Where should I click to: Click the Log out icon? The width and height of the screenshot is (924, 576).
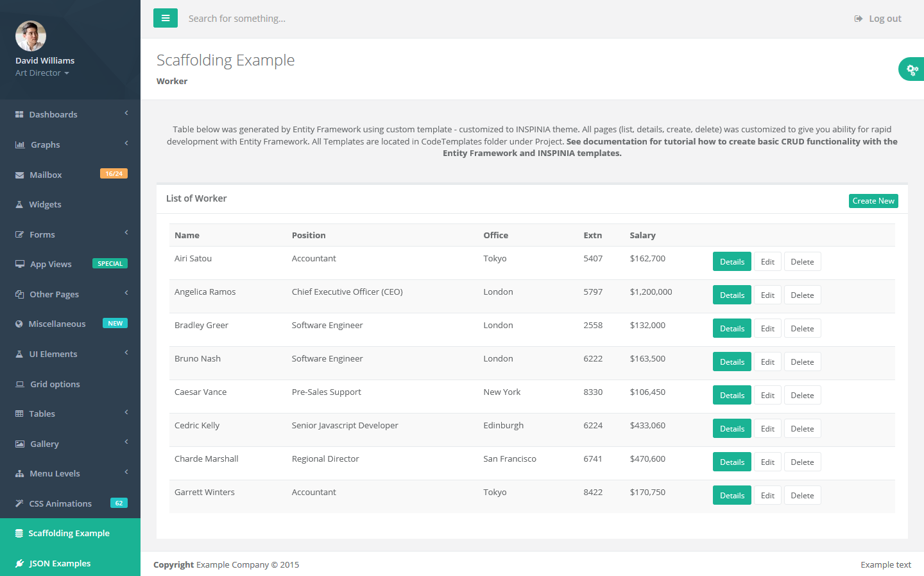tap(859, 19)
